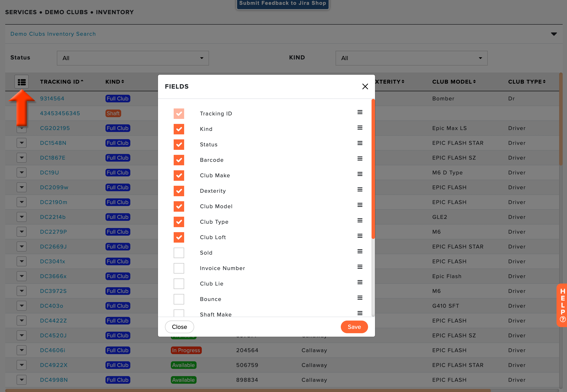
Task: Click the page's right vertical scrollbar
Action: (x=561, y=119)
